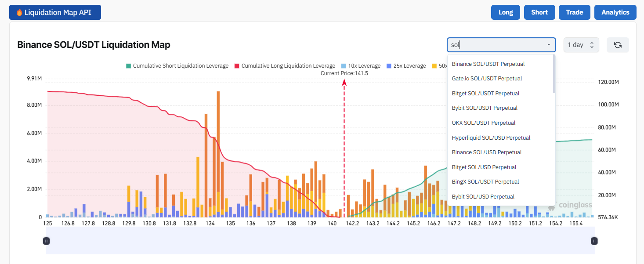Open the Trade button
The width and height of the screenshot is (644, 264).
(574, 12)
